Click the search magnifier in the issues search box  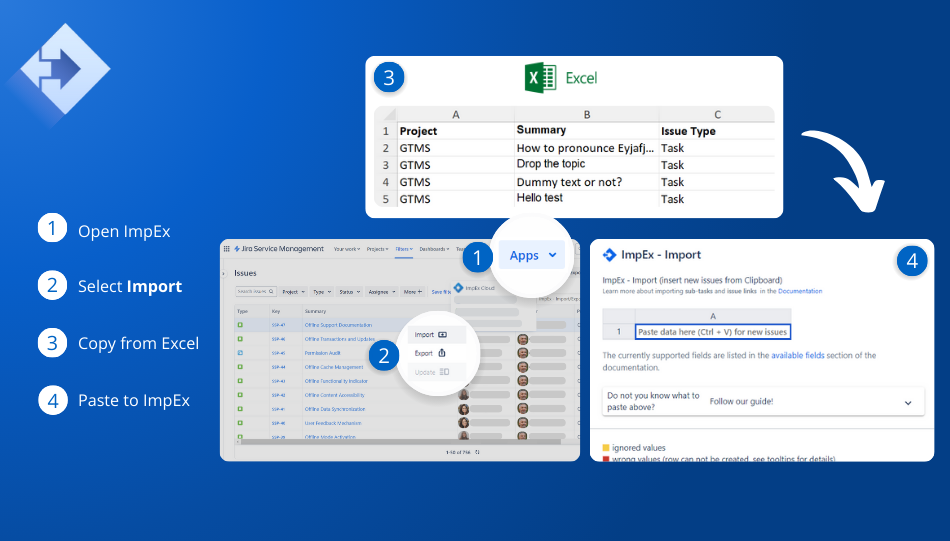pyautogui.click(x=271, y=291)
